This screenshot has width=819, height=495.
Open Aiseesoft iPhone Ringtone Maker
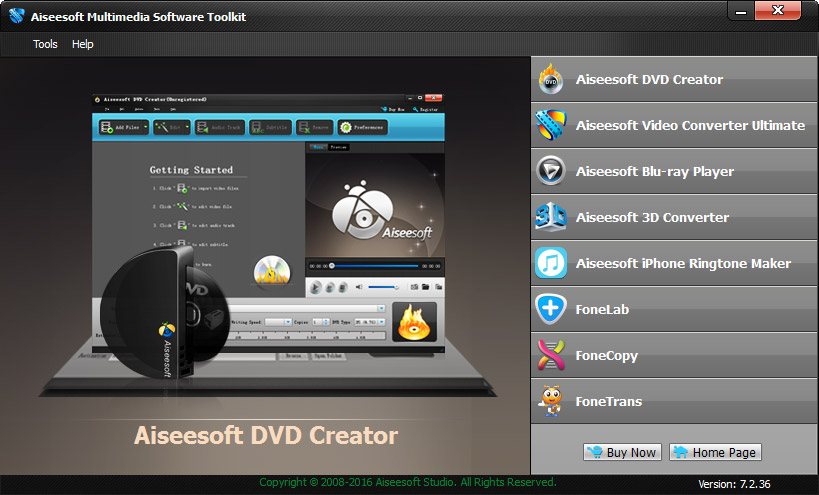point(674,263)
